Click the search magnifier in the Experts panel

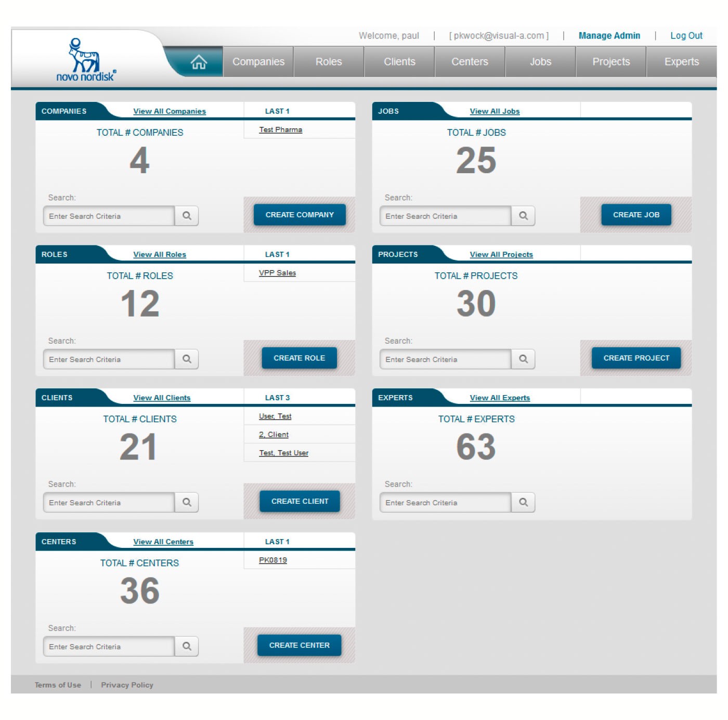coord(524,502)
